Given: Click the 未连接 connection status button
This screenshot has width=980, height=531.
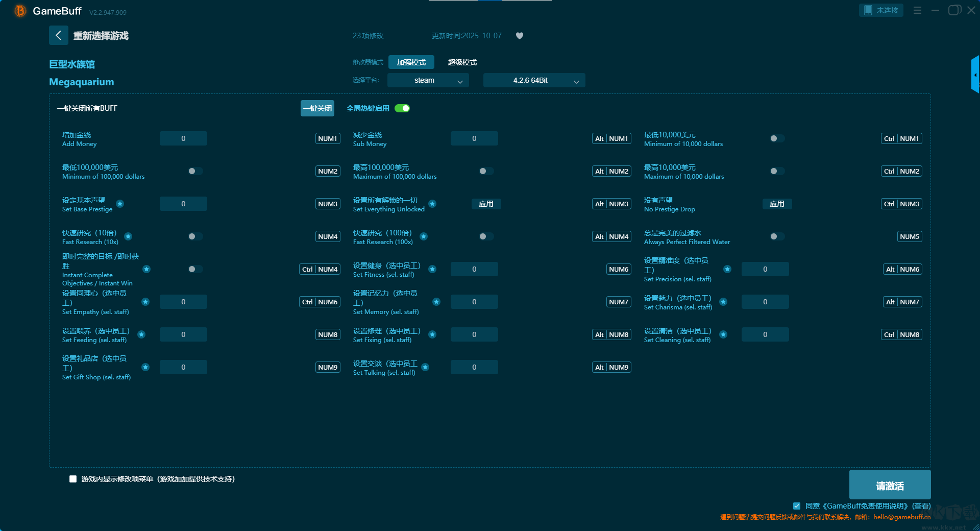Looking at the screenshot, I should click(x=881, y=10).
